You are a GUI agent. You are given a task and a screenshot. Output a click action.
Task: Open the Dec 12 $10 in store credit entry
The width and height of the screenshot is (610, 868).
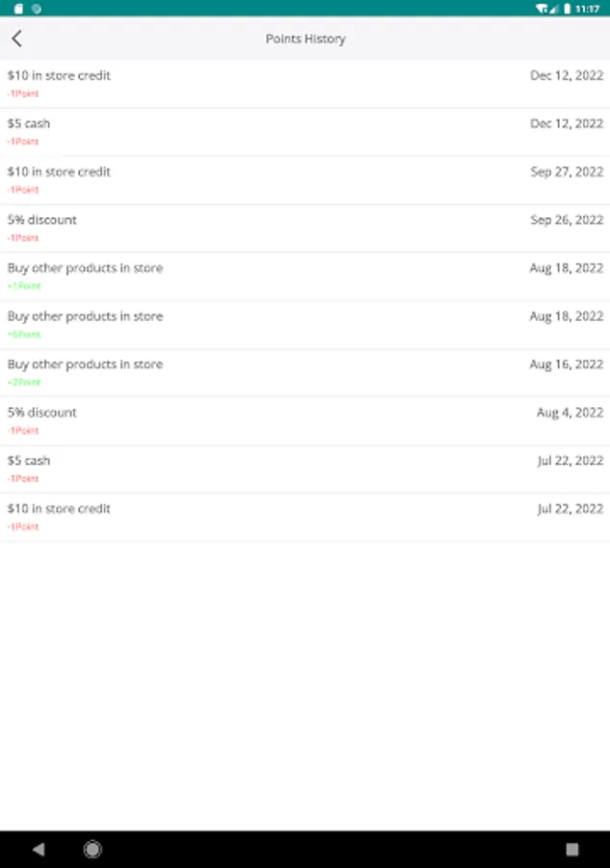[305, 84]
